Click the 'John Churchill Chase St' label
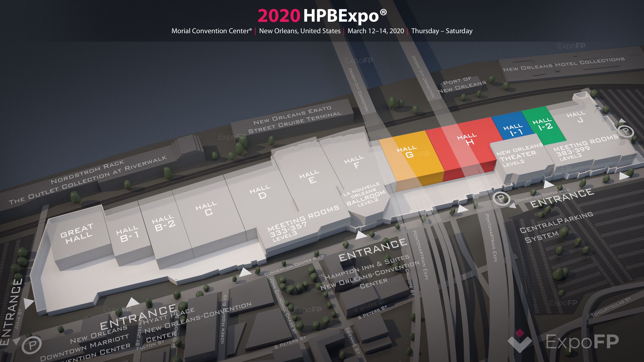This screenshot has height=362, width=644. (283, 306)
